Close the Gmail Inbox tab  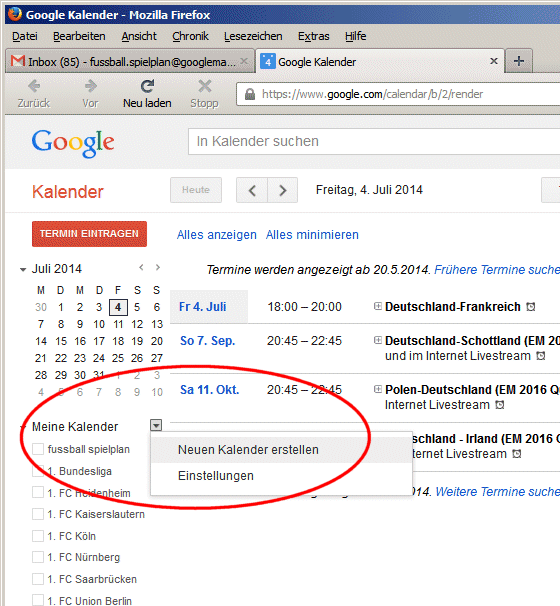tap(244, 61)
